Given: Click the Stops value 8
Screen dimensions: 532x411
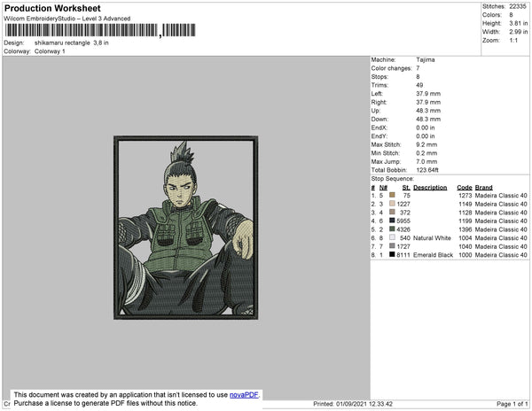Looking at the screenshot, I should (x=418, y=76).
